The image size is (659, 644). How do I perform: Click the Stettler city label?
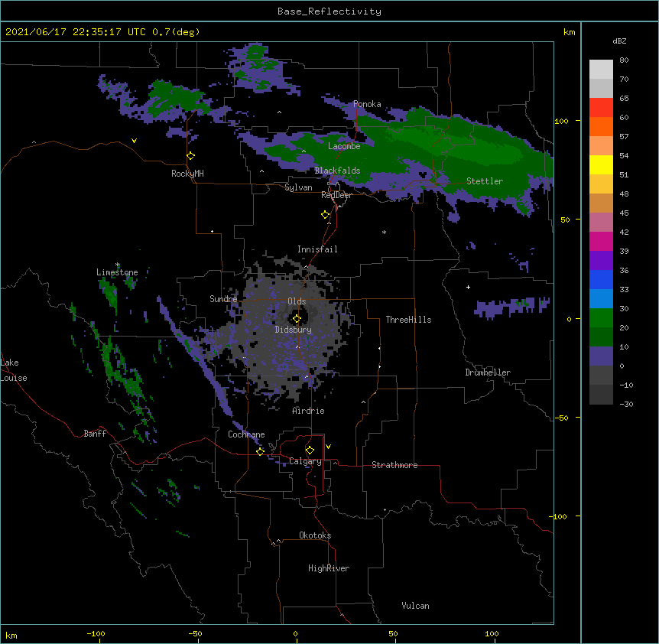[x=485, y=181]
